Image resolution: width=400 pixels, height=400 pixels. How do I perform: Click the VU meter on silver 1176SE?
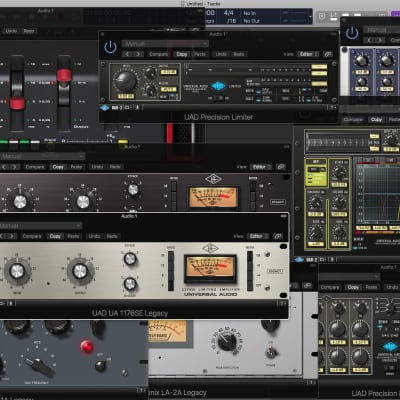[x=210, y=268]
